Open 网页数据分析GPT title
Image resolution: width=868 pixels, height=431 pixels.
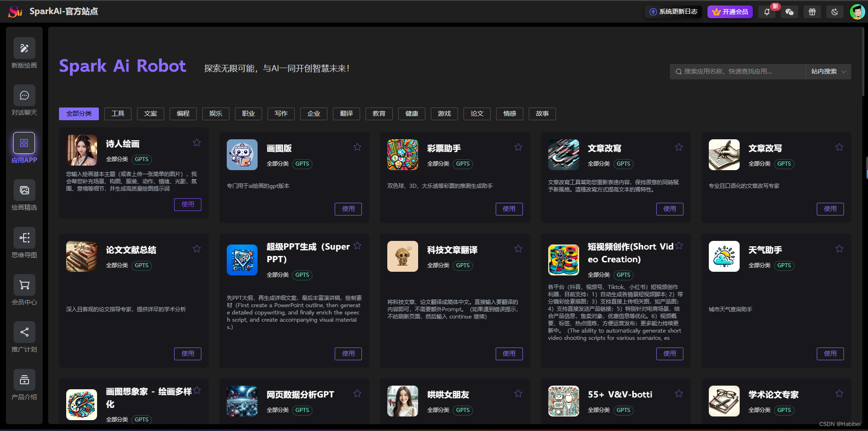tap(300, 395)
